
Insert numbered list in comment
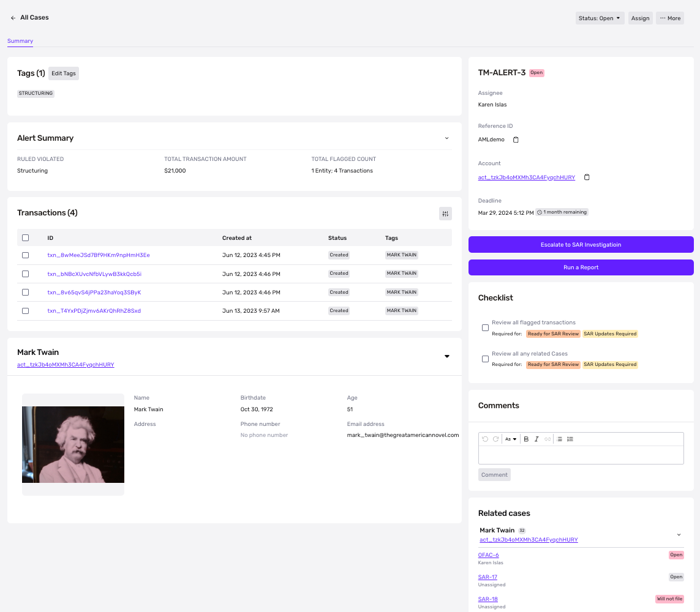pyautogui.click(x=570, y=439)
